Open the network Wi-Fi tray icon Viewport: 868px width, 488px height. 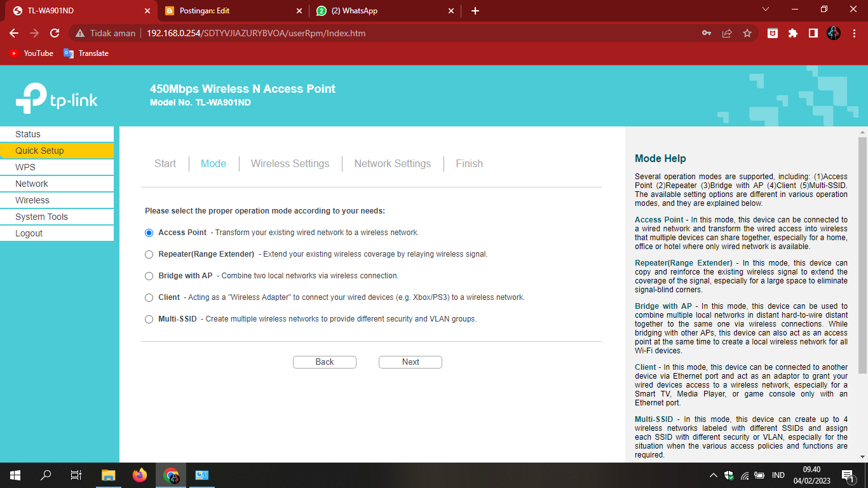[x=745, y=475]
